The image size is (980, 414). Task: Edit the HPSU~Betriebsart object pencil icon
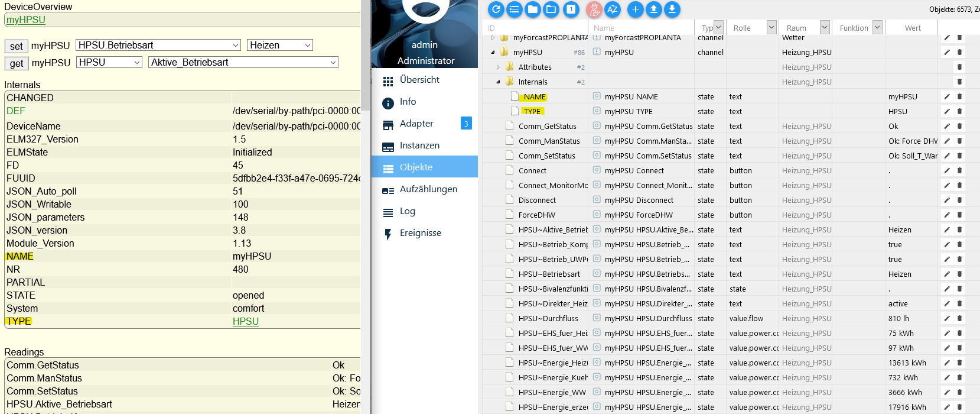(x=947, y=274)
